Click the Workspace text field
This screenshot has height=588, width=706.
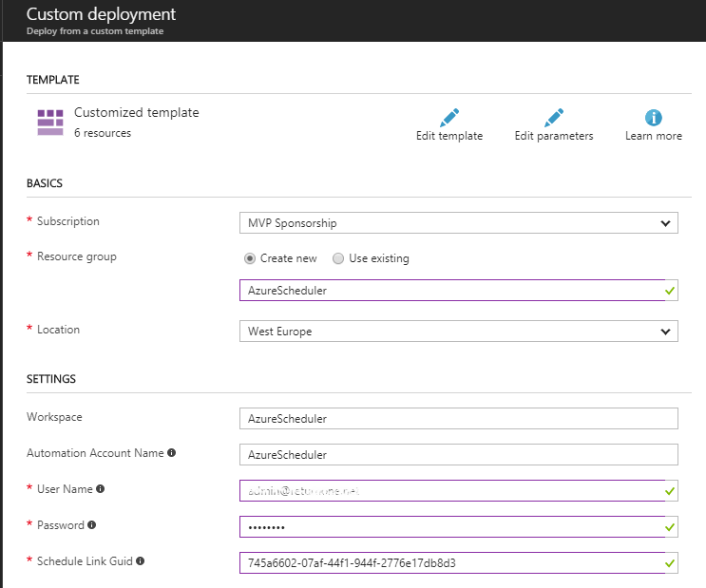[x=458, y=418]
